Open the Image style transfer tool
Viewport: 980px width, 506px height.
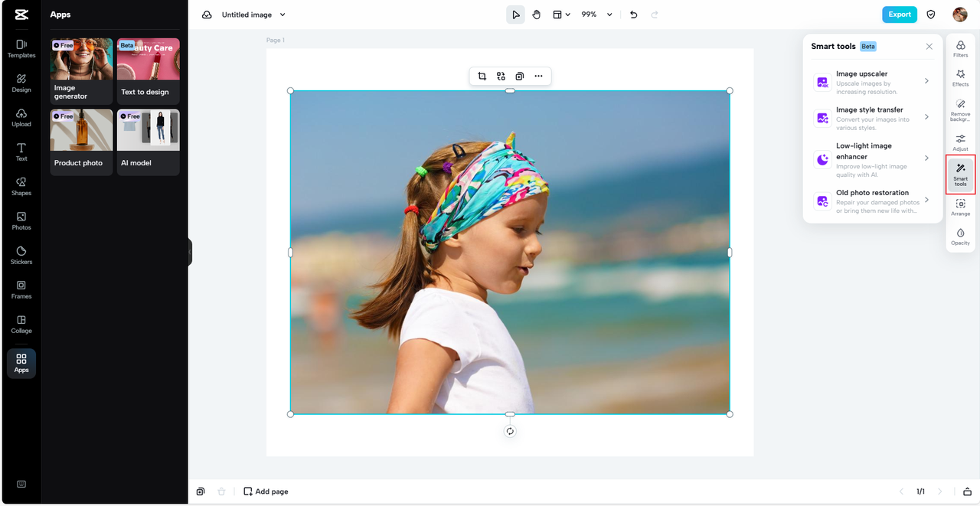[873, 118]
